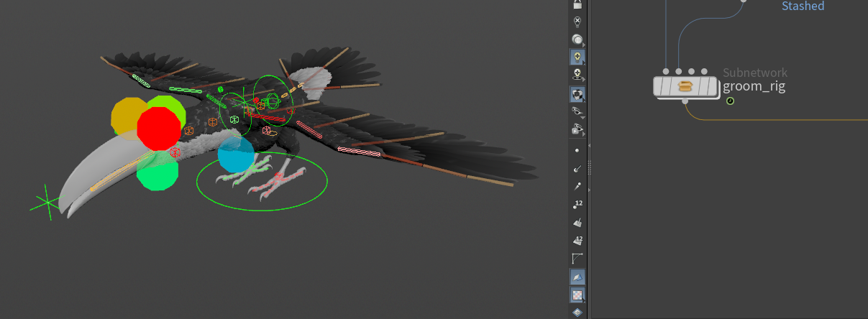Select the groom_rig subnetwork node
The height and width of the screenshot is (319, 868).
[x=686, y=87]
